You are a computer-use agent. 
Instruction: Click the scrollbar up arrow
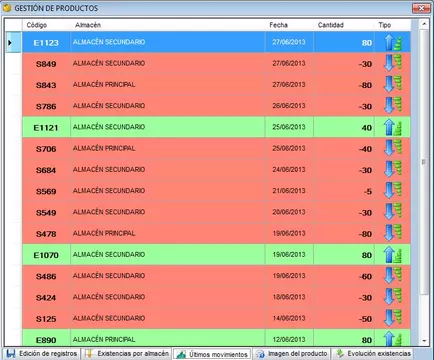424,24
